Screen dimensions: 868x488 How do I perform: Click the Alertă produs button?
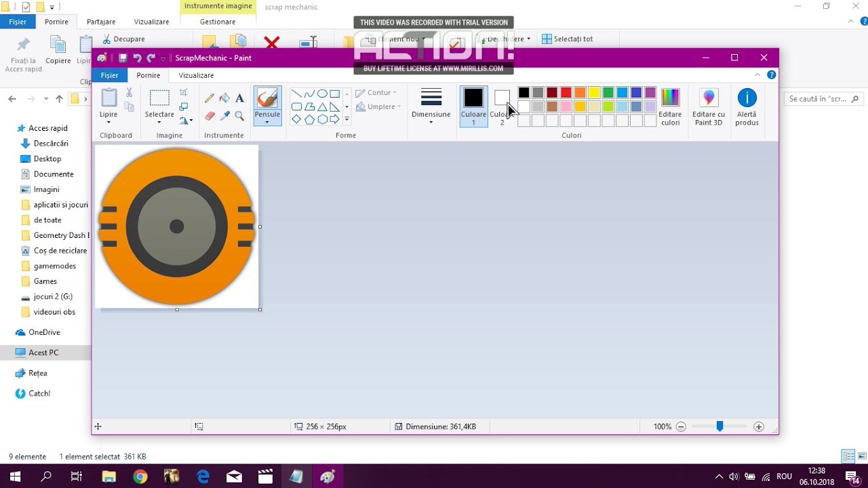click(747, 106)
